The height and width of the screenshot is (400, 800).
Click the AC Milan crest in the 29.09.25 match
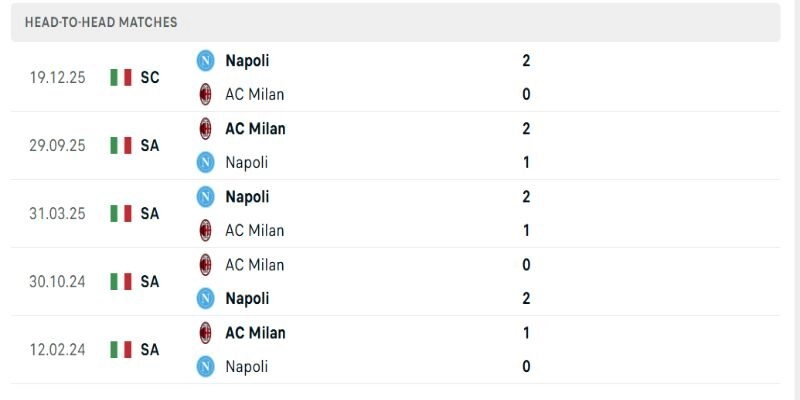click(205, 128)
